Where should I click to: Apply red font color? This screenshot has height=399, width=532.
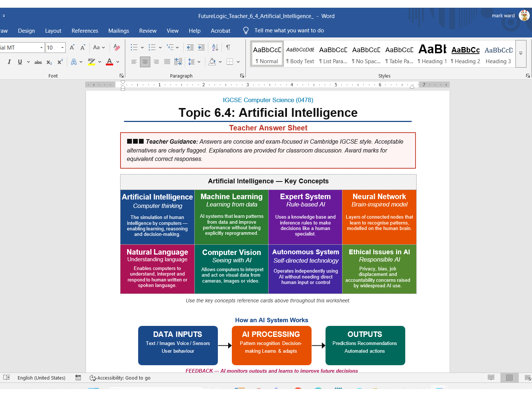pyautogui.click(x=109, y=62)
